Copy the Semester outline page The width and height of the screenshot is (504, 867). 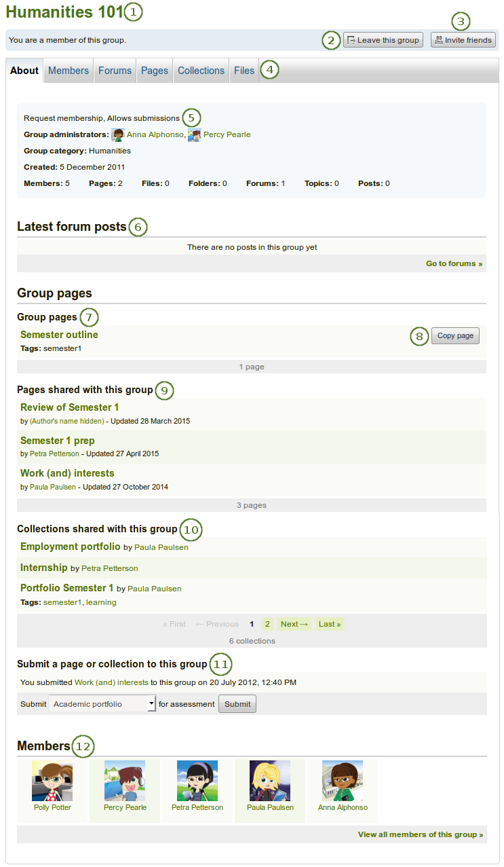pyautogui.click(x=455, y=336)
